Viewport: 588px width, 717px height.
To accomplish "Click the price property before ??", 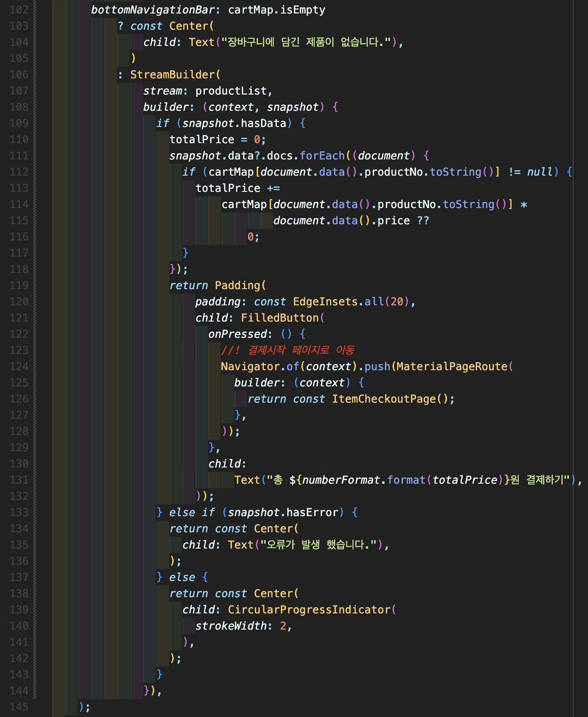I will (x=394, y=221).
